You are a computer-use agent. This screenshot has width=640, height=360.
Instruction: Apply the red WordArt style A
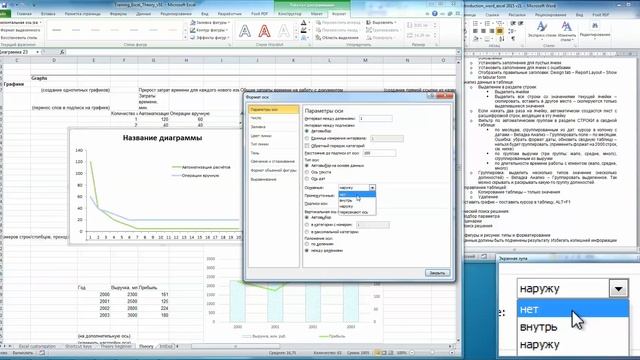click(264, 31)
